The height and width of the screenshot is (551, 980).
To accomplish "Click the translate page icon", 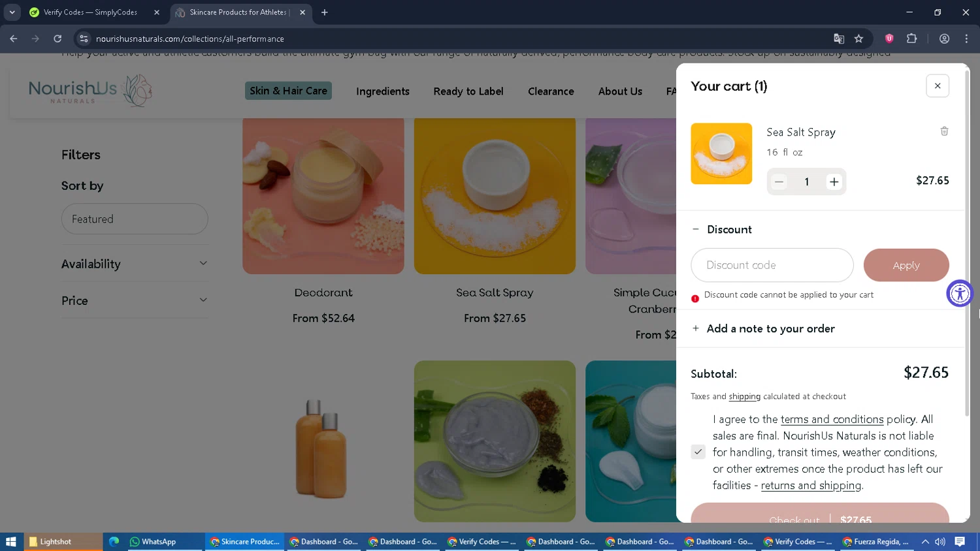I will pyautogui.click(x=839, y=39).
